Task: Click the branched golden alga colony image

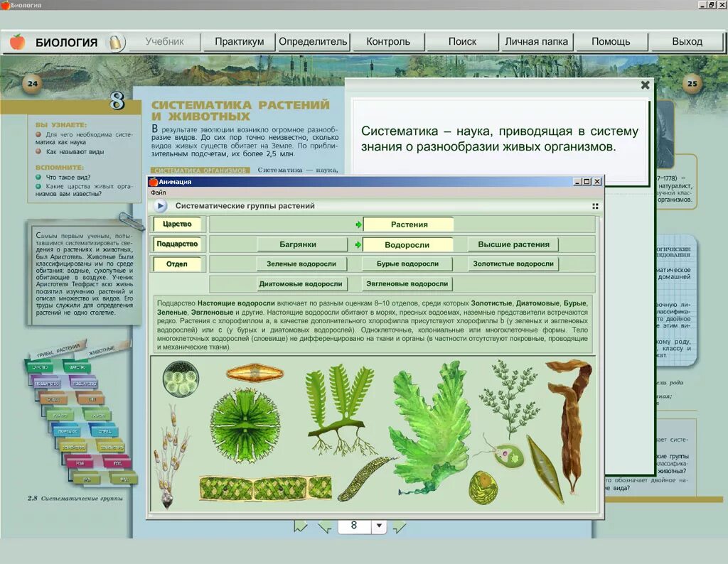Action: 171,457
